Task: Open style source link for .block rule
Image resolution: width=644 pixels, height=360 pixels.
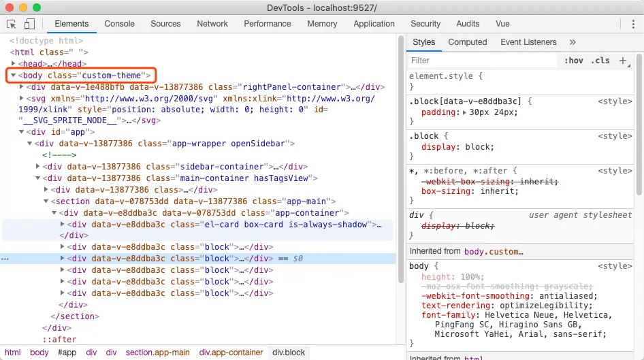Action: click(x=615, y=136)
